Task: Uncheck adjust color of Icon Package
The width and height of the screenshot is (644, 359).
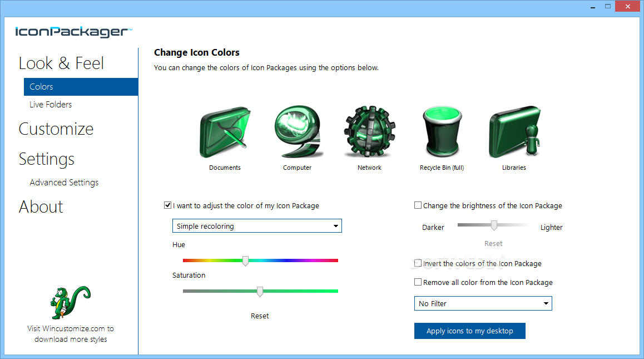Action: click(167, 205)
